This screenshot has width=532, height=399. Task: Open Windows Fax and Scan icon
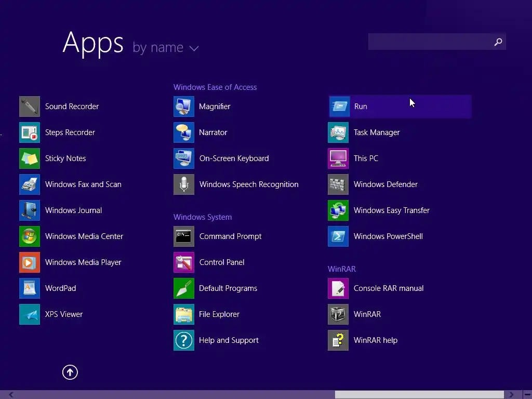tap(30, 184)
